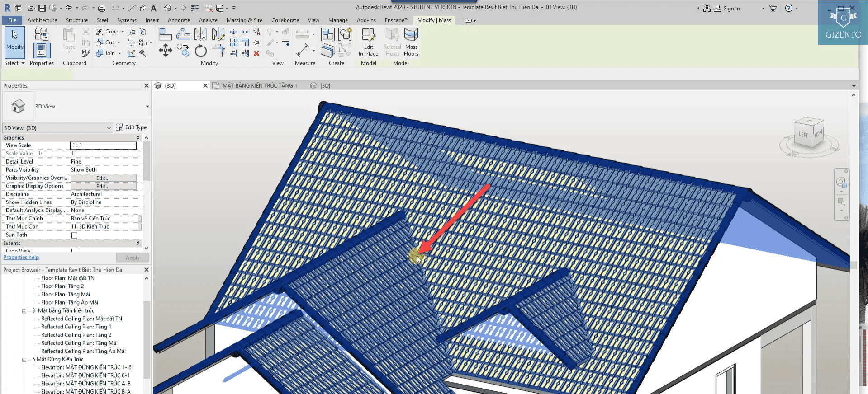Toggle the Crop View checkbox

(x=75, y=250)
